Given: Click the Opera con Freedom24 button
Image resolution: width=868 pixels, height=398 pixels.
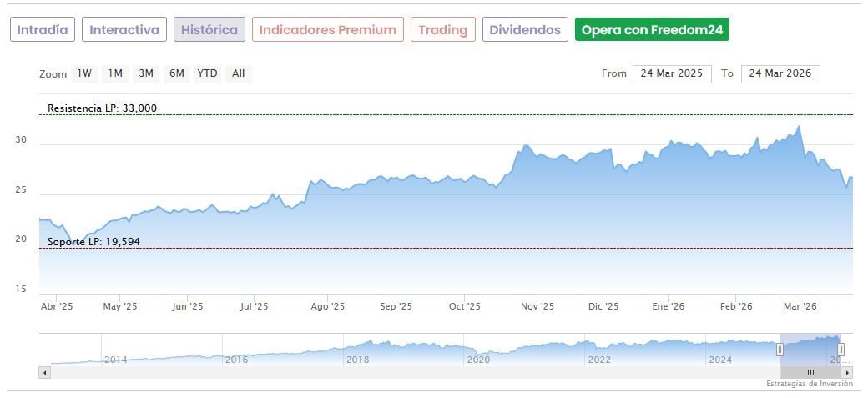Looking at the screenshot, I should [x=652, y=30].
